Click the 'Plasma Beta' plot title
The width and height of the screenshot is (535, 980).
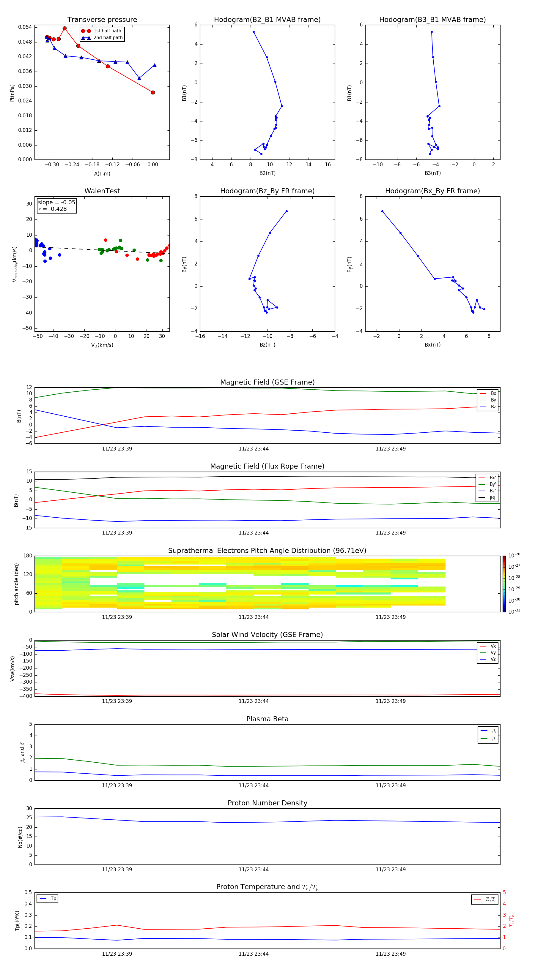267,719
